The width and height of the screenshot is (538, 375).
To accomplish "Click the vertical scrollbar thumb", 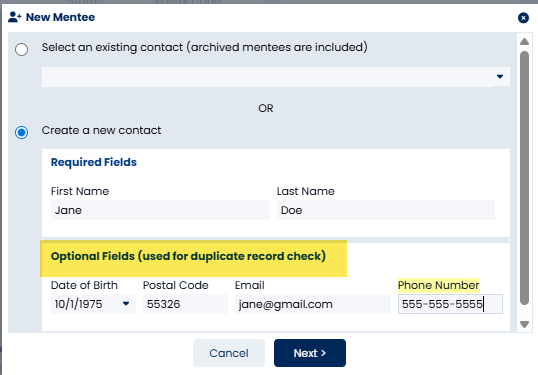I will click(x=524, y=178).
